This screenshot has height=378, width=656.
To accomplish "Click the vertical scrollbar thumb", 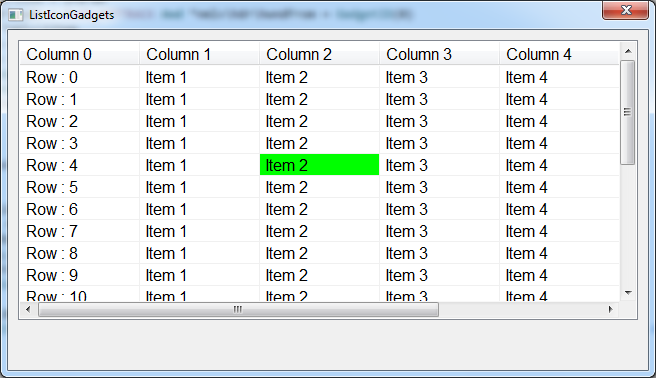I will (628, 112).
